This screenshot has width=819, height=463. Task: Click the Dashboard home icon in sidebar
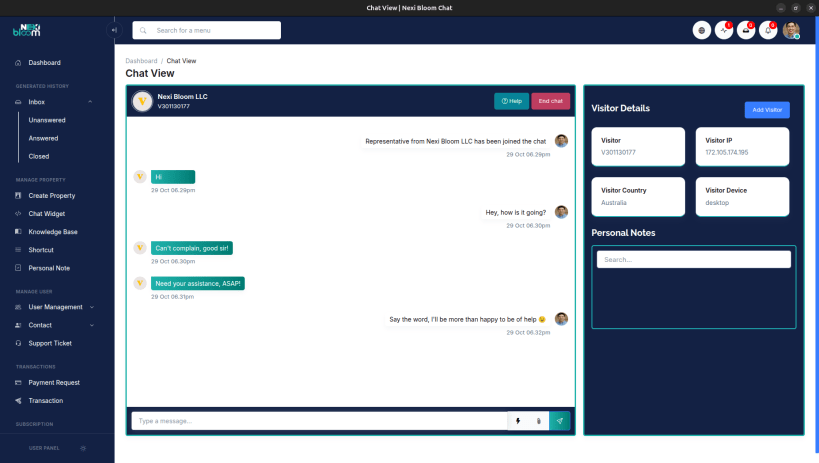tap(18, 63)
